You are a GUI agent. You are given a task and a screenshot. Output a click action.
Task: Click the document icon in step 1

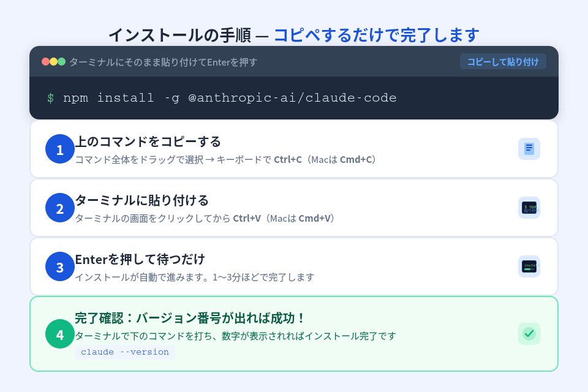tap(529, 149)
